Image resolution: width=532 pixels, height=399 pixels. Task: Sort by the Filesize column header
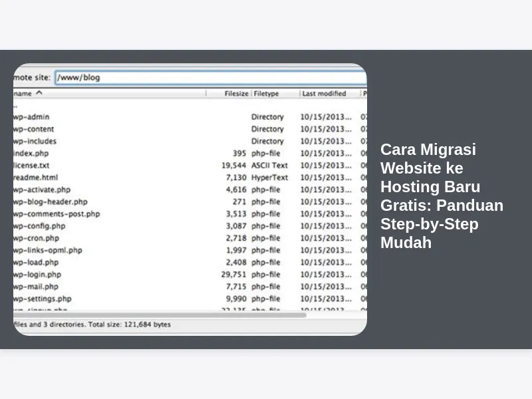click(236, 94)
